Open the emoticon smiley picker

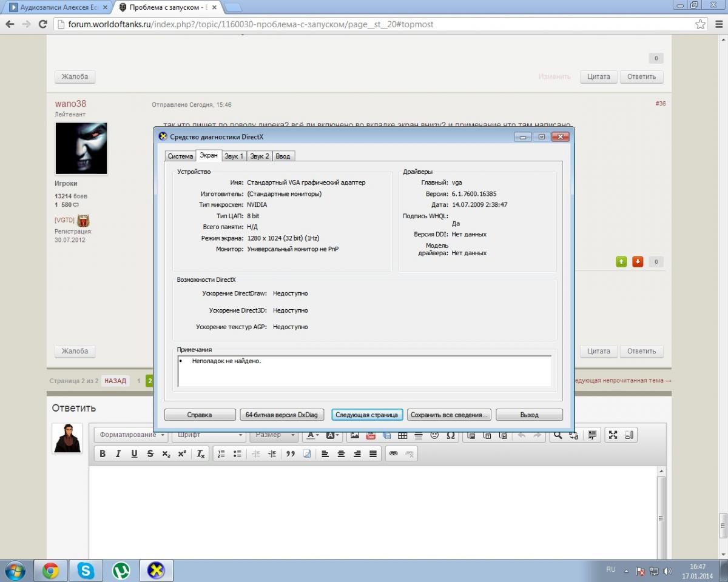point(434,435)
